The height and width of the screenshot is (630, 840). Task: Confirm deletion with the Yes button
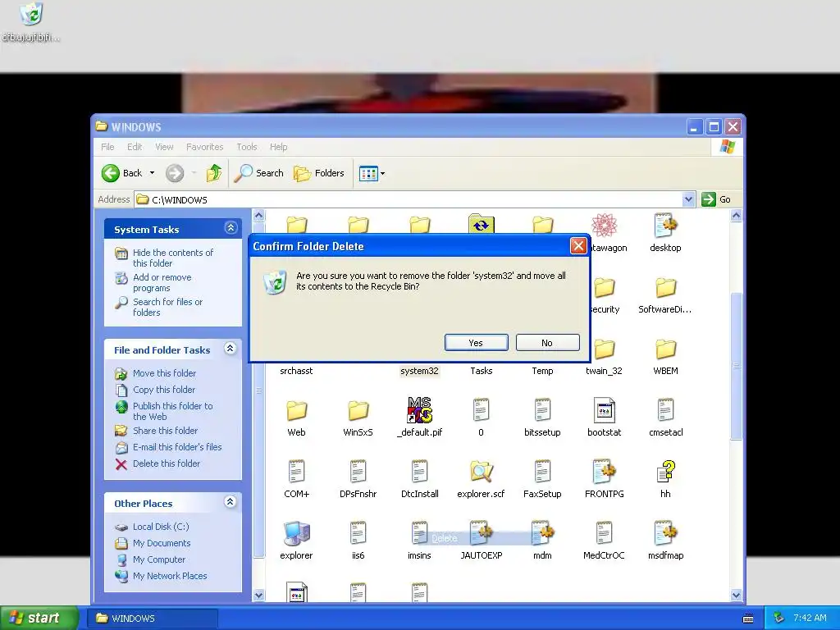point(477,343)
